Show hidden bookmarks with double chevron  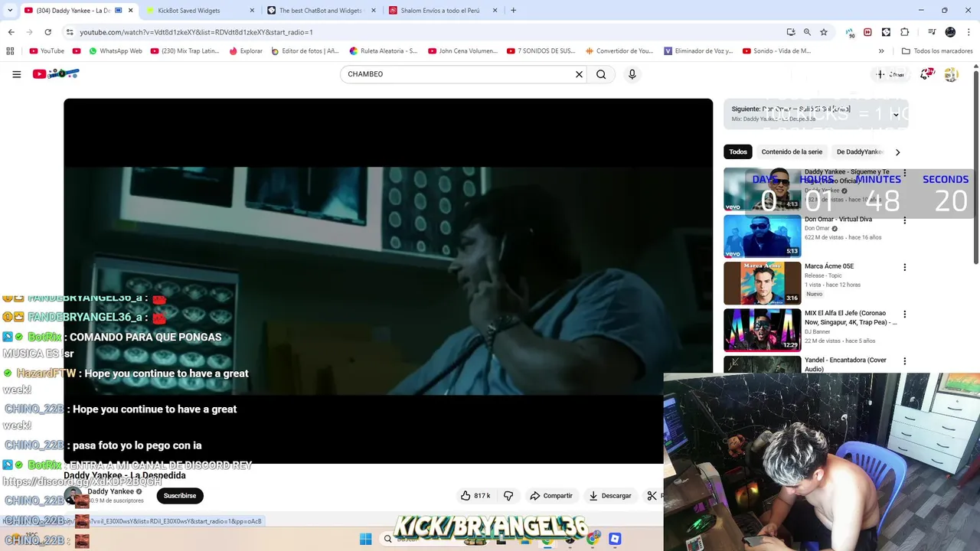(x=881, y=51)
